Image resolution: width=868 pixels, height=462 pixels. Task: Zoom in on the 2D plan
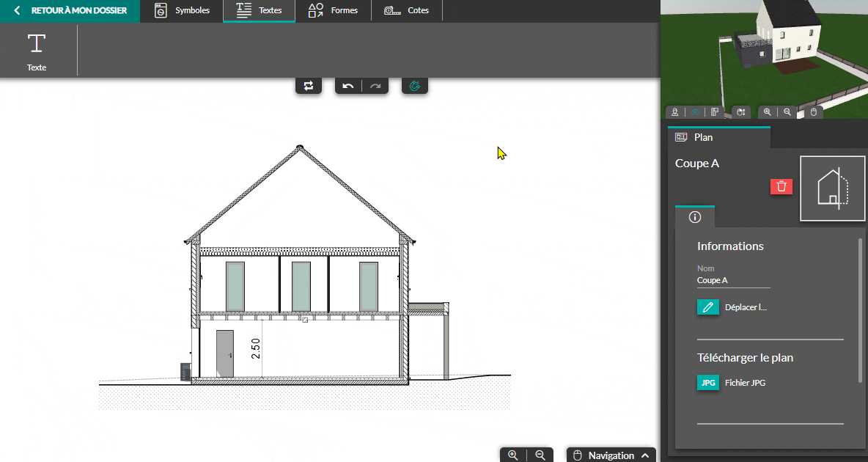[x=513, y=455]
